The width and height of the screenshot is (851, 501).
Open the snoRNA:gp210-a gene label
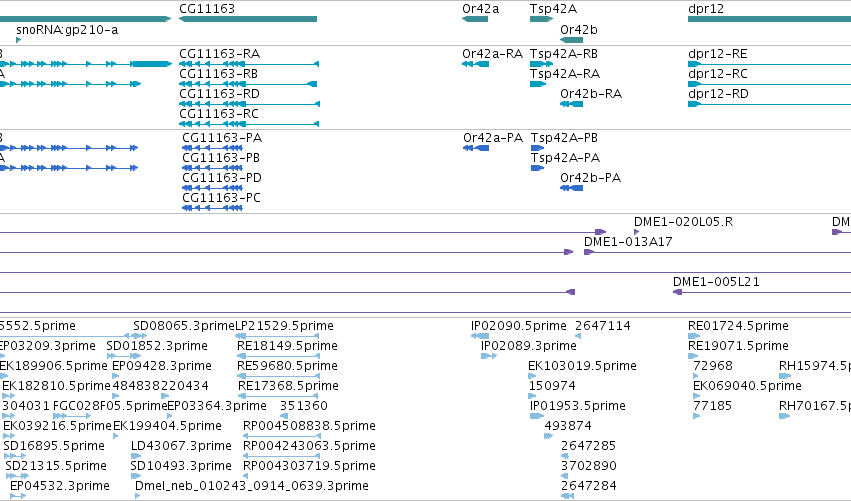(67, 30)
